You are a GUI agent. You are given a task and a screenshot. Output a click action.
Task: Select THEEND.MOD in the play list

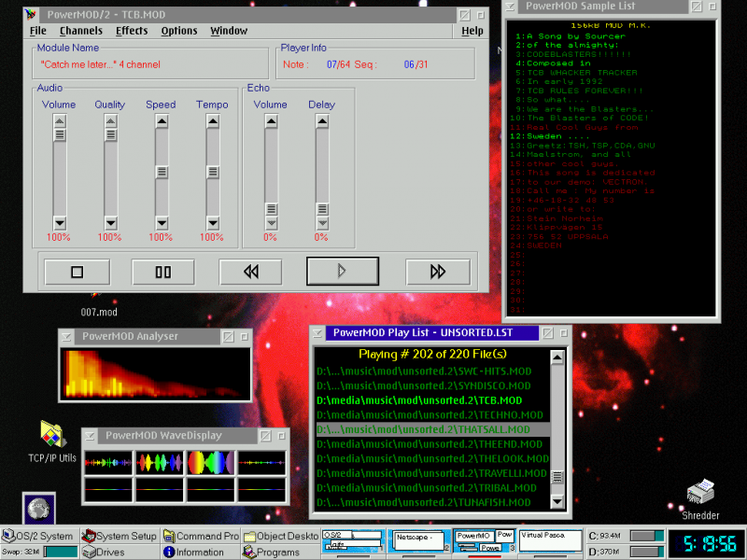pyautogui.click(x=432, y=444)
